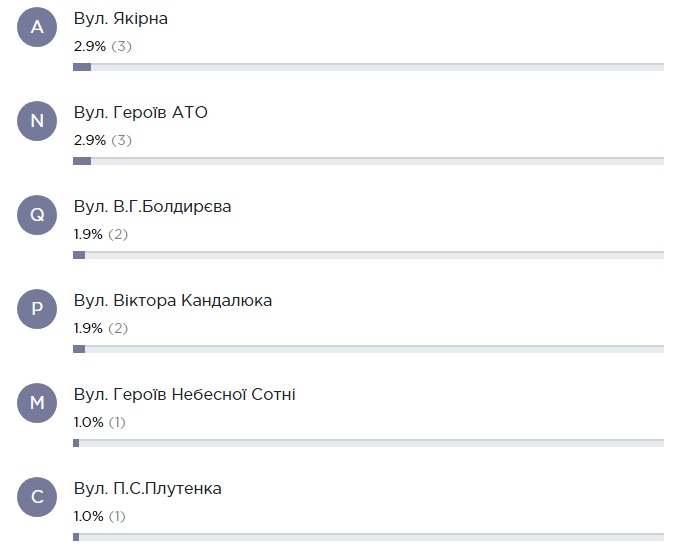This screenshot has width=691, height=552.
Task: Select the round Q option badge
Action: pyautogui.click(x=37, y=215)
